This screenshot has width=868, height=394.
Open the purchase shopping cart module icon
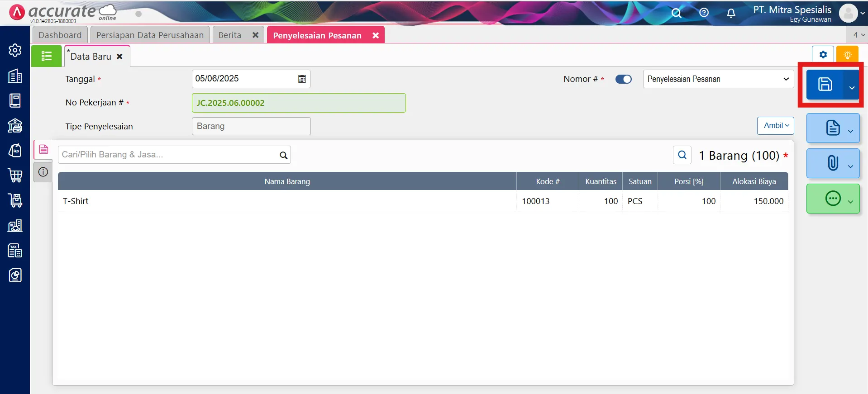[15, 175]
